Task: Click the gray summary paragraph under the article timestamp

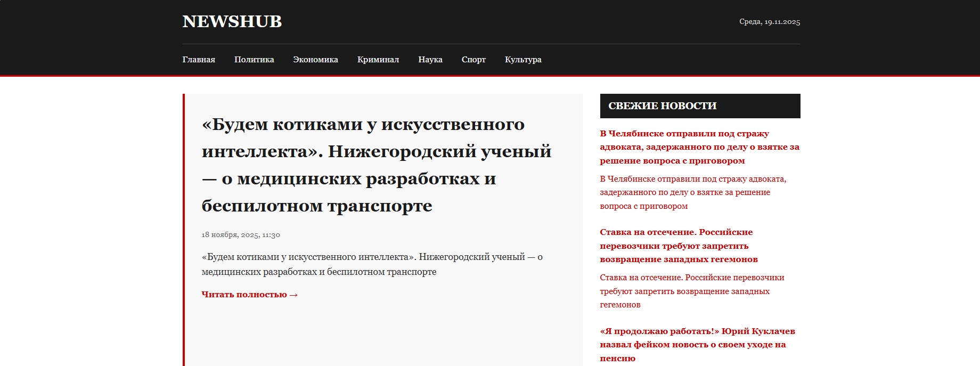Action: tap(372, 264)
